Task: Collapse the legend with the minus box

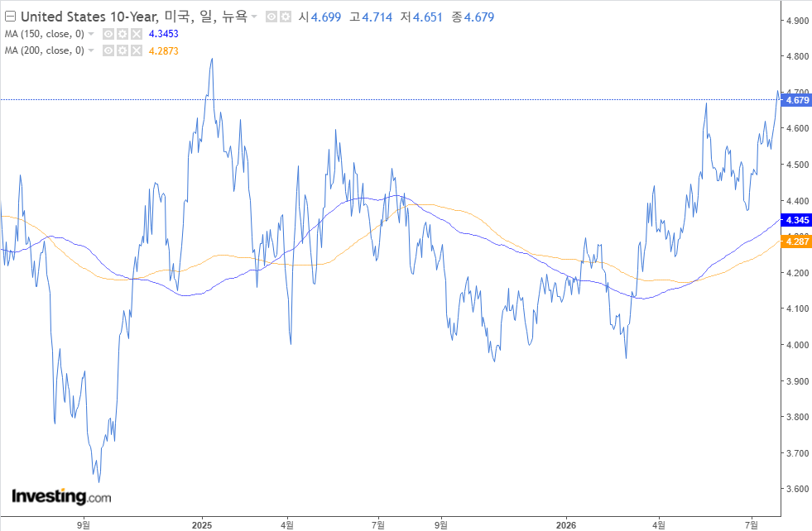Action: [x=10, y=17]
